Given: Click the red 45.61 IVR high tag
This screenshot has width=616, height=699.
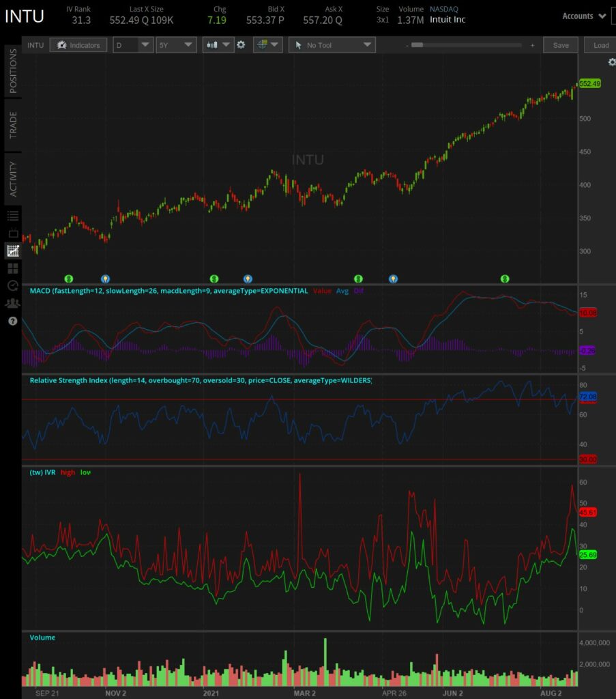Looking at the screenshot, I should click(588, 512).
